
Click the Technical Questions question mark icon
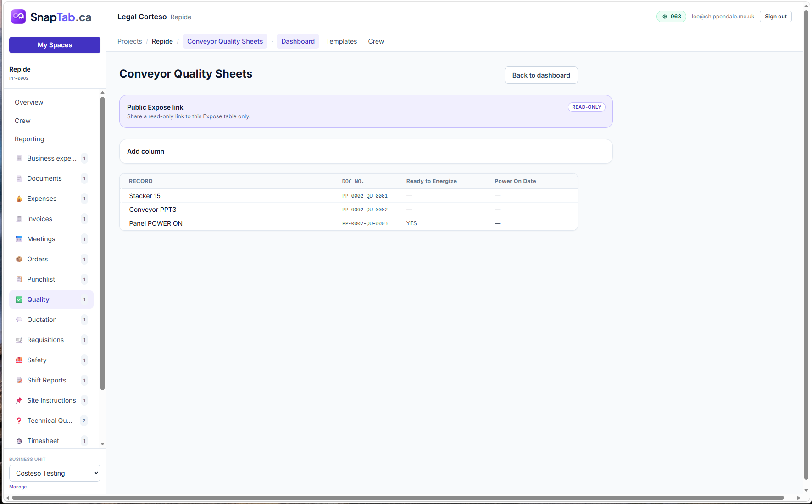click(19, 421)
